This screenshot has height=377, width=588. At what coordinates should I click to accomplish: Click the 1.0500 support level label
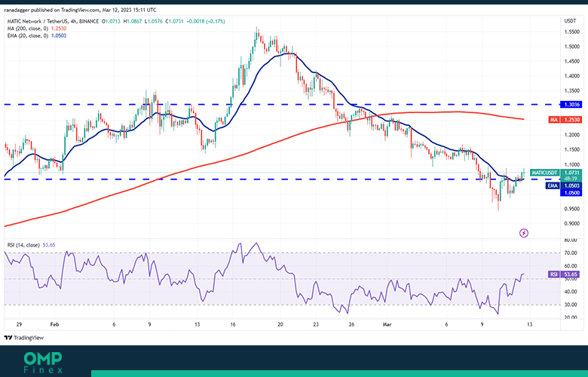[571, 193]
